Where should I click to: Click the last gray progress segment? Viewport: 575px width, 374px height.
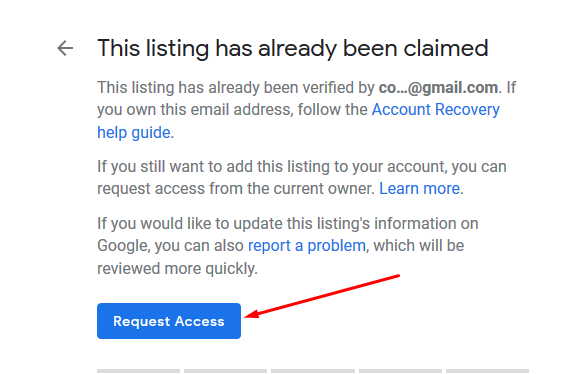487,371
